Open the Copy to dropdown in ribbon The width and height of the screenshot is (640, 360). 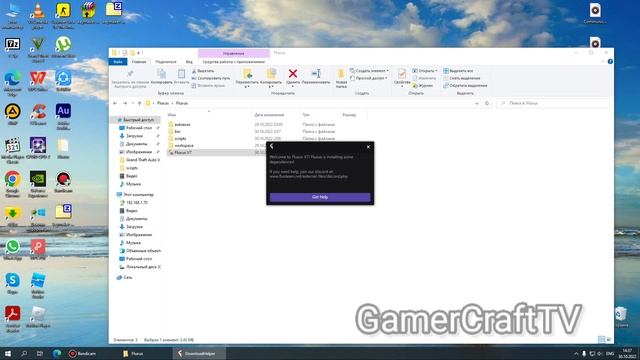[270, 87]
